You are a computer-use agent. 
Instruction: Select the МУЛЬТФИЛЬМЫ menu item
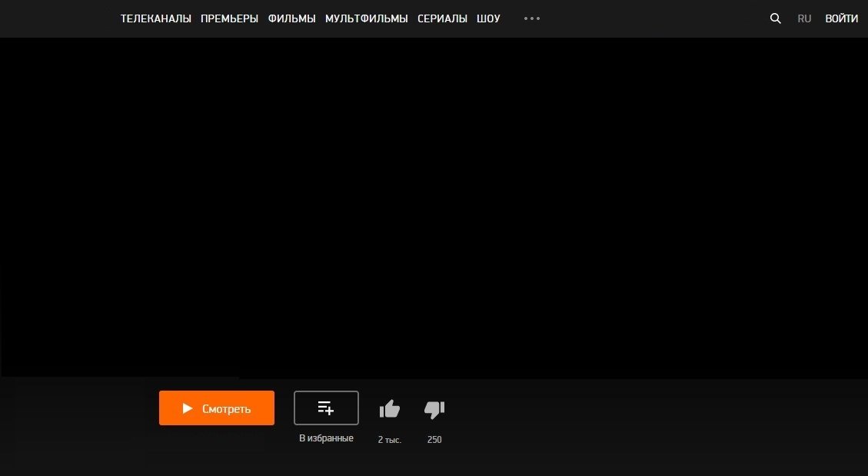coord(367,18)
